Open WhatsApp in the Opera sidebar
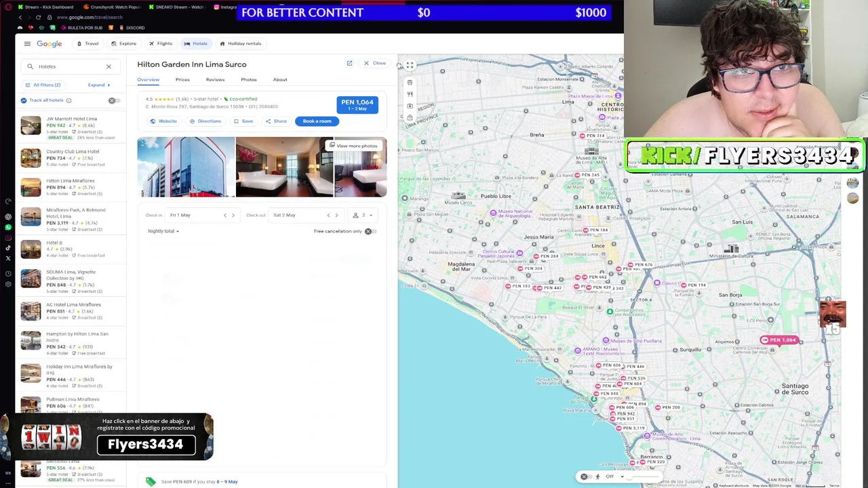 [8, 227]
